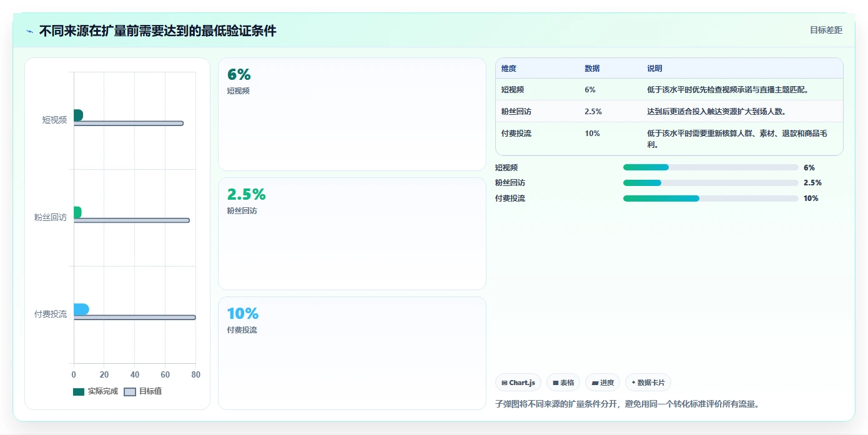Click the large 10% value on the data card
Image resolution: width=868 pixels, height=435 pixels.
(x=242, y=313)
